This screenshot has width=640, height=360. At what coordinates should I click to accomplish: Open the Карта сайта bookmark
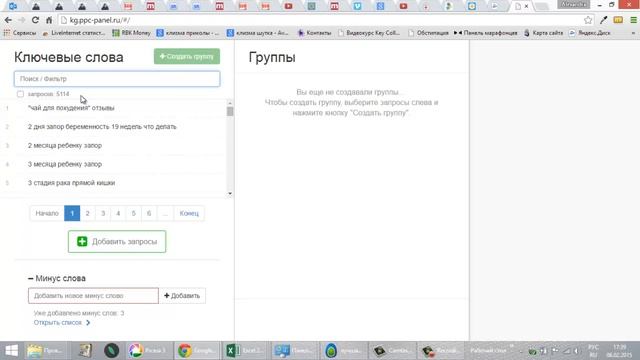[x=543, y=33]
